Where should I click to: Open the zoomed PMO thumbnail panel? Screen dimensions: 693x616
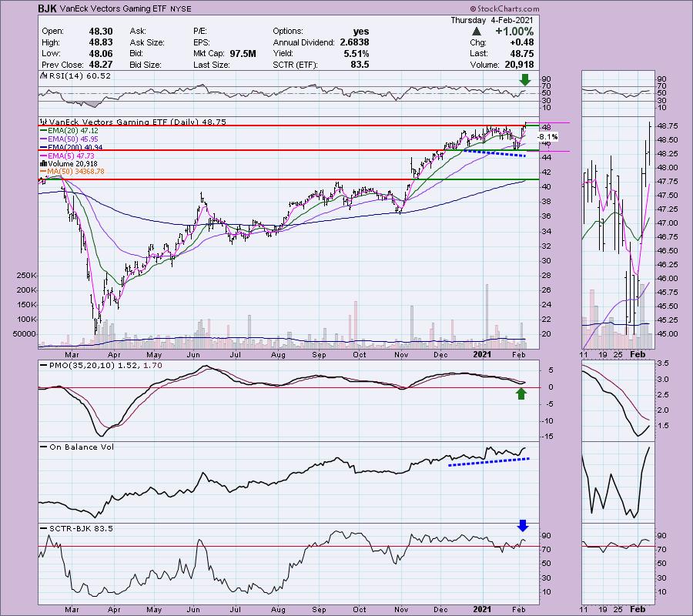(x=618, y=400)
